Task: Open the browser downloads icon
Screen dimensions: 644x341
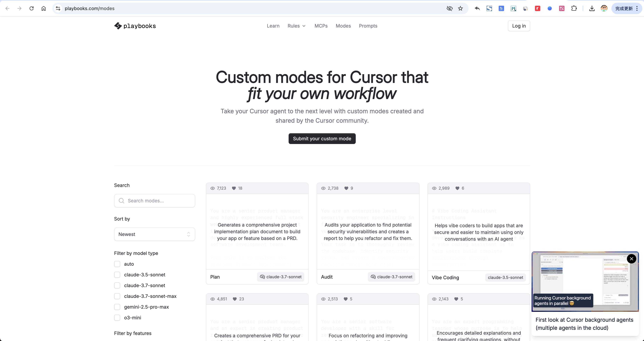Action: 592,8
